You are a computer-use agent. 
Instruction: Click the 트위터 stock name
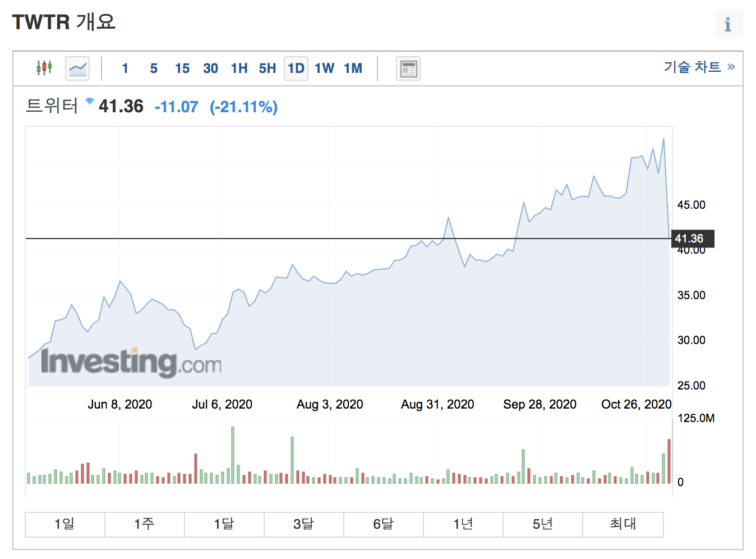(52, 106)
